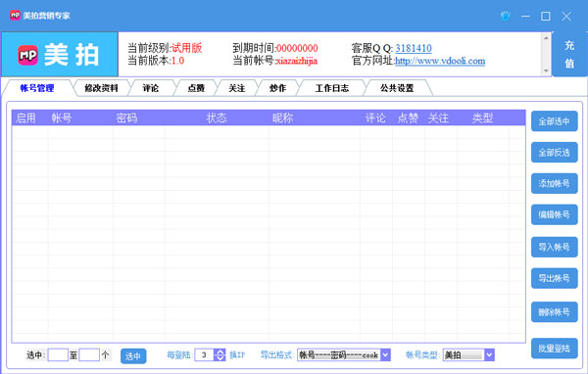Maximize the 美拍营销专家 window

(546, 16)
